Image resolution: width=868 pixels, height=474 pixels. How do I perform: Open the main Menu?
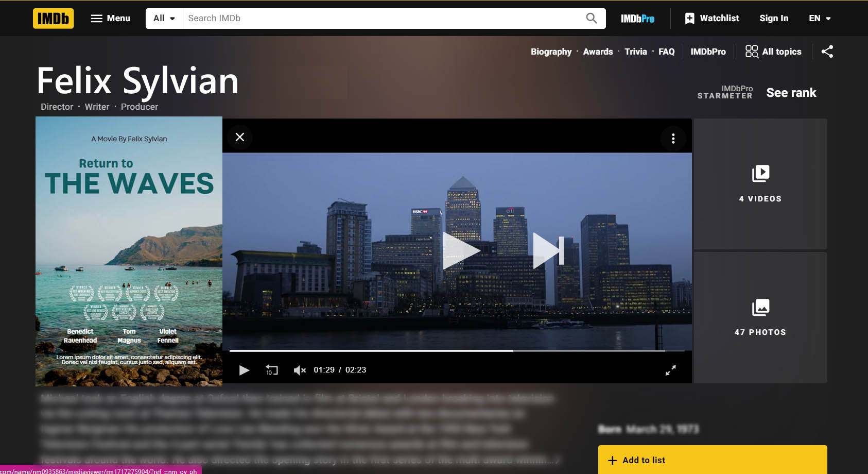point(111,19)
